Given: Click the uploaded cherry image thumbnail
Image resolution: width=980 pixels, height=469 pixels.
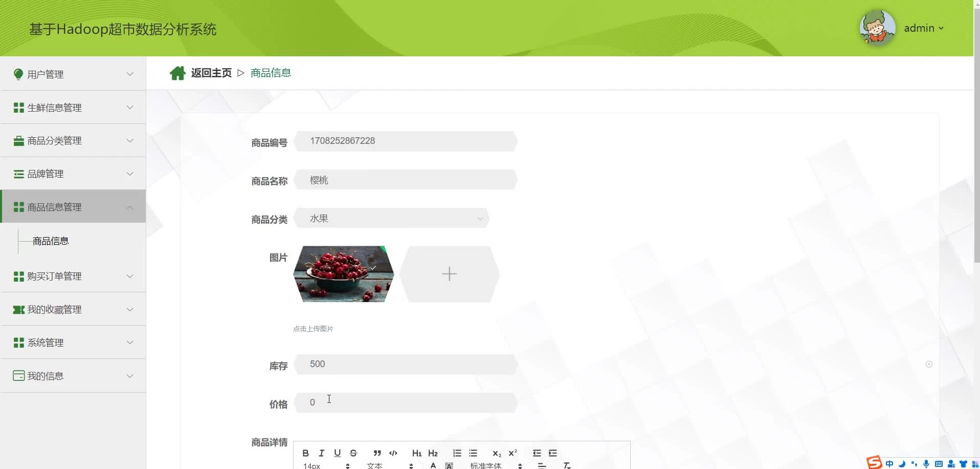Looking at the screenshot, I should point(344,274).
